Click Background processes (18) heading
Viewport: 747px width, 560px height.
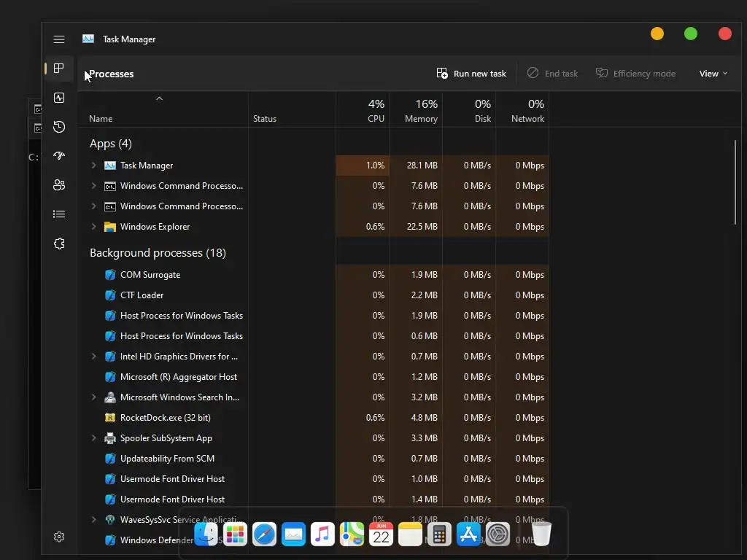[158, 253]
